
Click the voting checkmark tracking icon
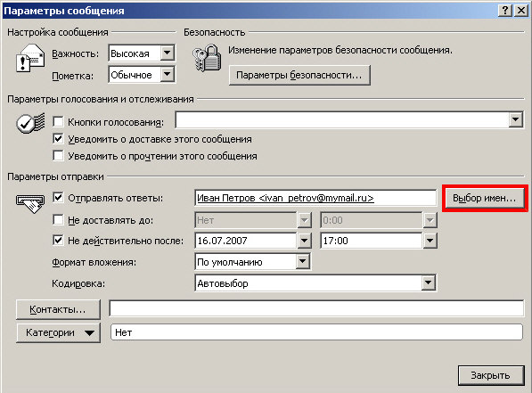[30, 123]
